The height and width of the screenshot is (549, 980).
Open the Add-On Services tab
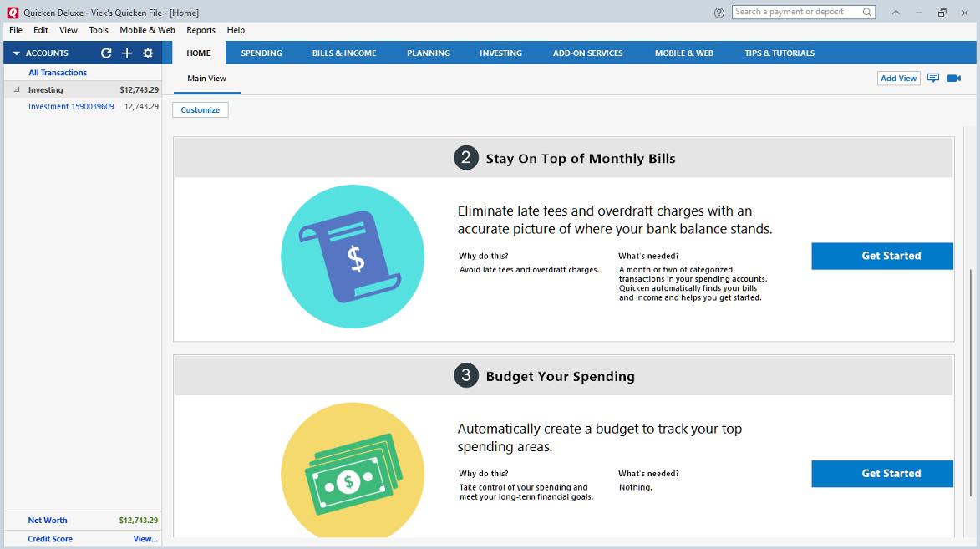[x=587, y=53]
